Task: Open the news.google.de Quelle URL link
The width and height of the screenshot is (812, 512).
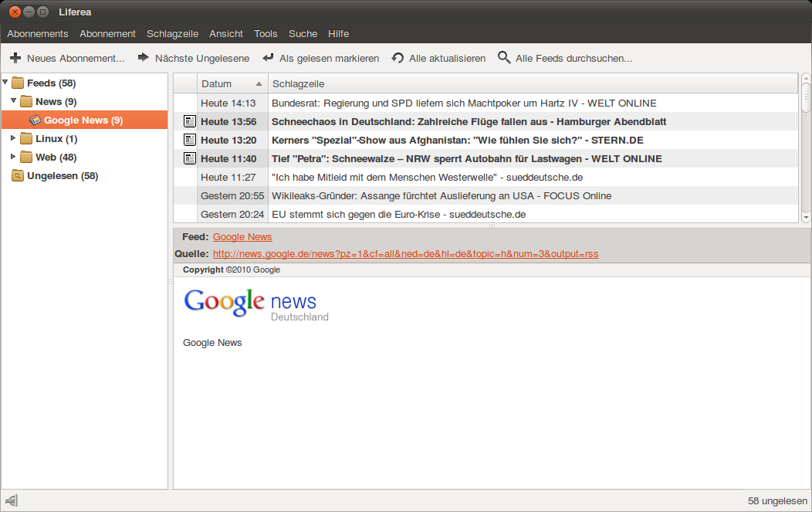Action: point(405,254)
